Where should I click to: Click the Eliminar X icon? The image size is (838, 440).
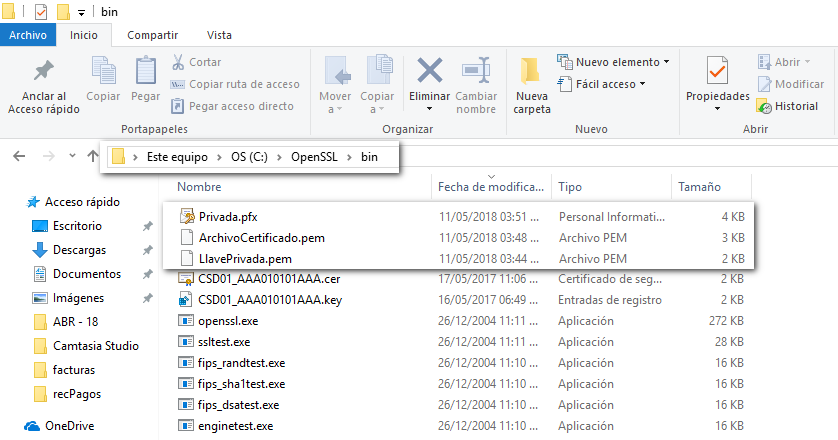click(430, 71)
